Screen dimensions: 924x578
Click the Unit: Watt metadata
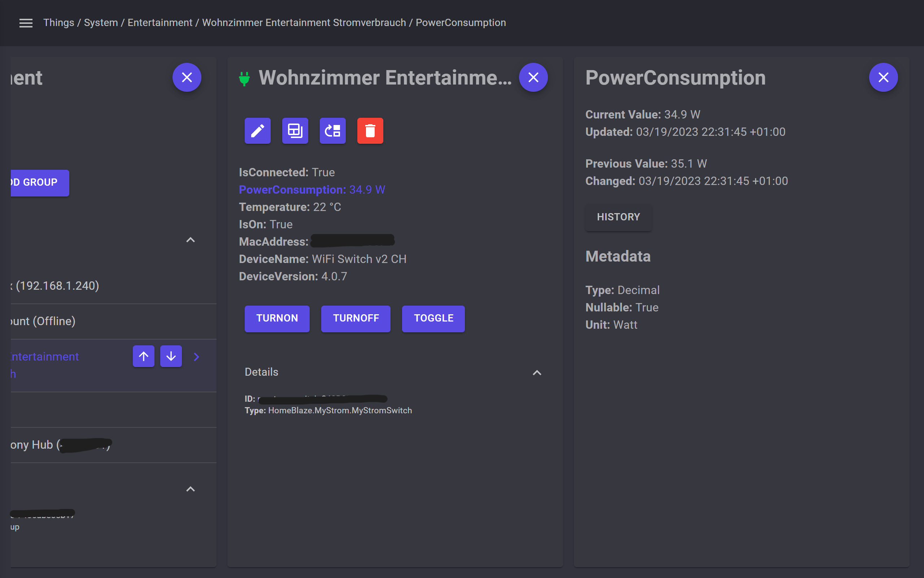(611, 325)
